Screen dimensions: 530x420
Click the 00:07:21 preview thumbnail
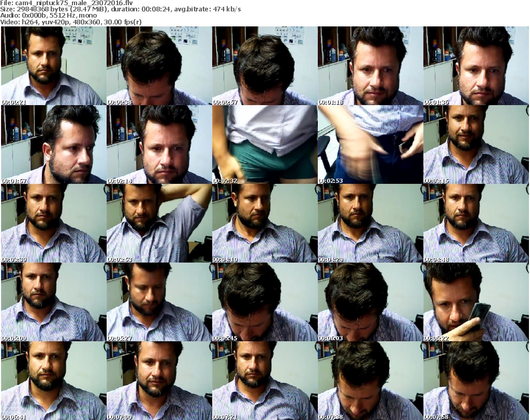click(x=264, y=381)
